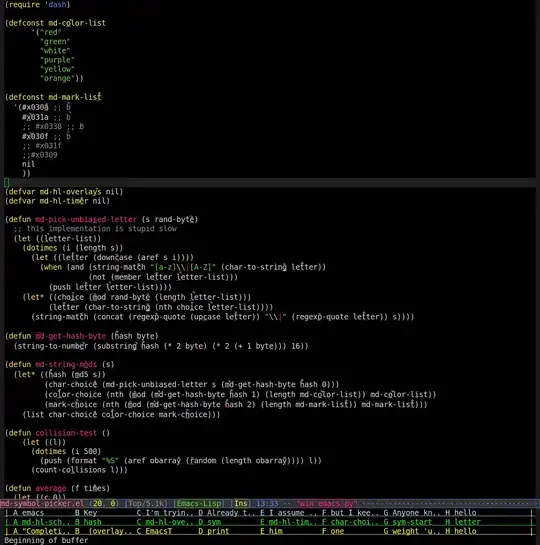Select green entry 'F char-choi..'
This screenshot has width=540, height=545.
[349, 522]
